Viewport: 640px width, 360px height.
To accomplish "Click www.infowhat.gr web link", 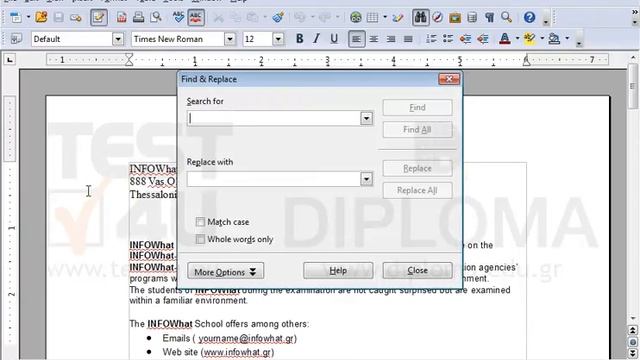I will 238,352.
